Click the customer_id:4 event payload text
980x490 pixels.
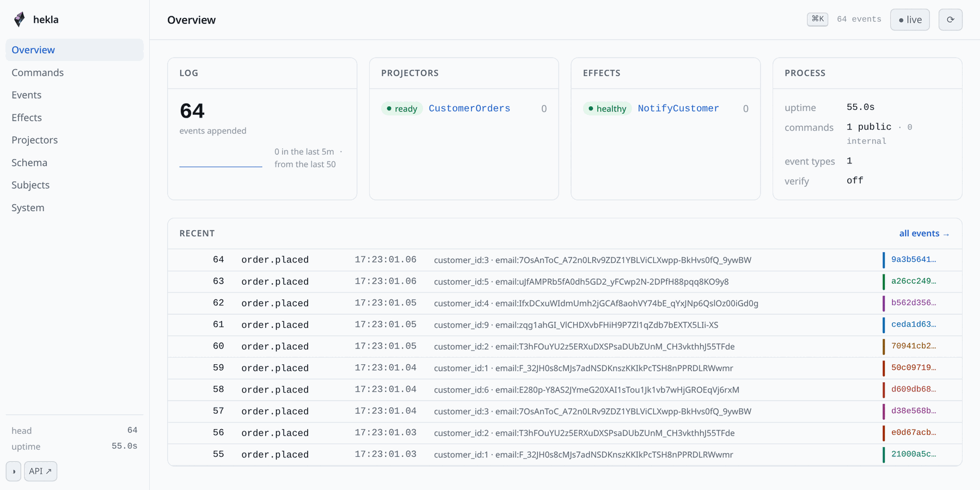tap(596, 303)
